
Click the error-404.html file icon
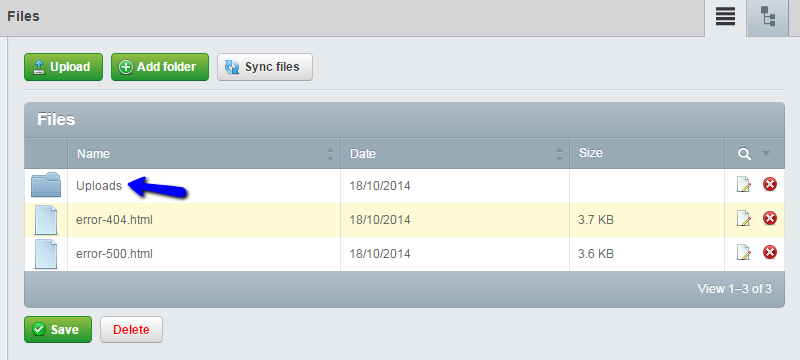click(x=46, y=220)
